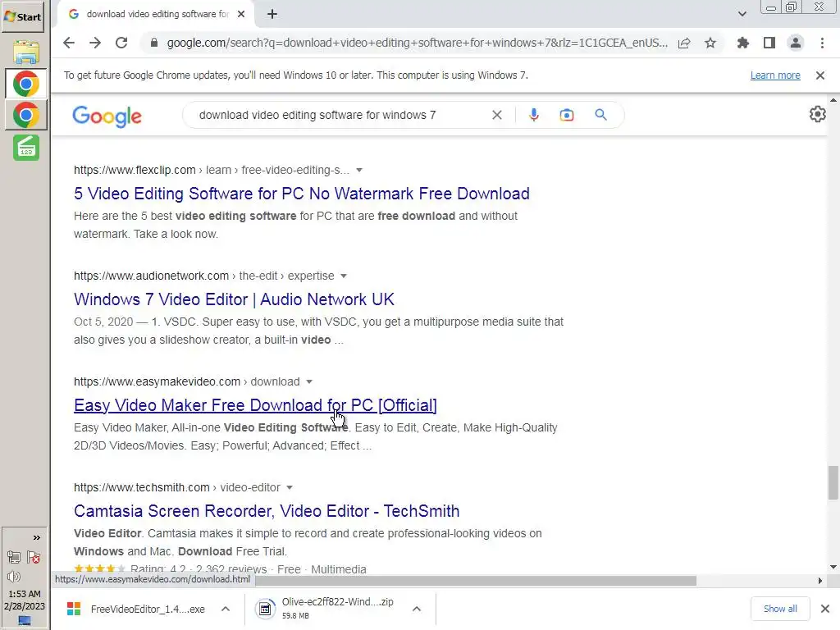Expand options for FreeVideoEditor exe download
Image resolution: width=840 pixels, height=630 pixels.
click(x=226, y=609)
